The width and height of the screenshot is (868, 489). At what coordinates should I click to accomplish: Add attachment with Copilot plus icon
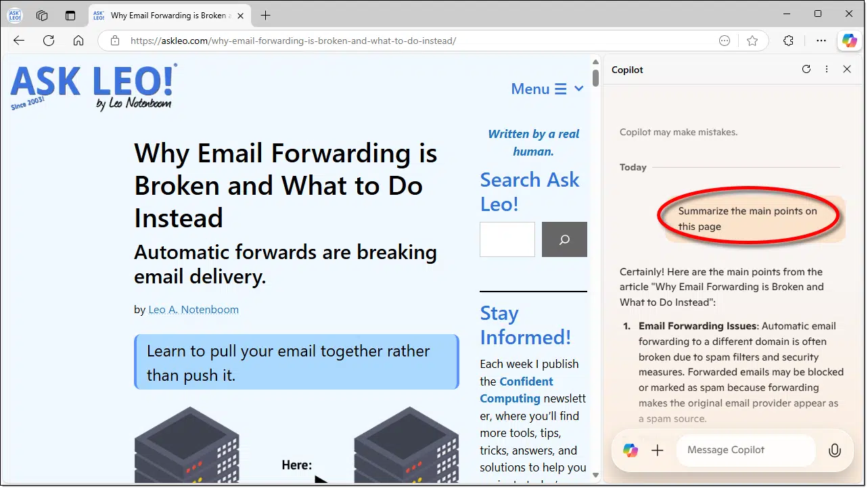coord(657,450)
